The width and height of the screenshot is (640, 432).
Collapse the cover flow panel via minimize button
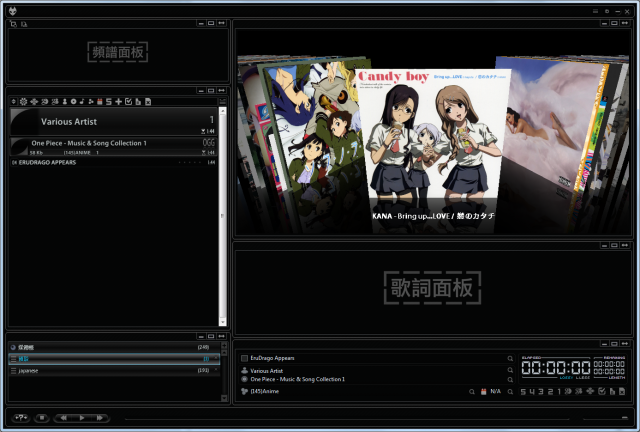pyautogui.click(x=604, y=23)
